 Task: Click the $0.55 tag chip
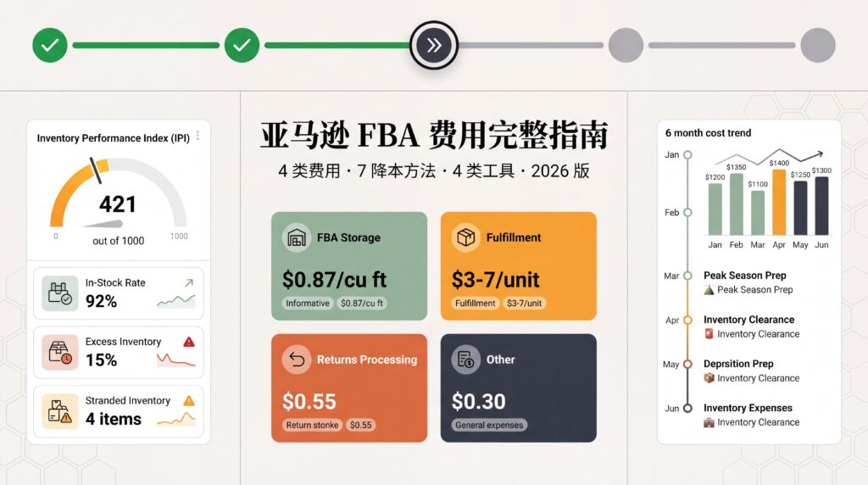[361, 425]
